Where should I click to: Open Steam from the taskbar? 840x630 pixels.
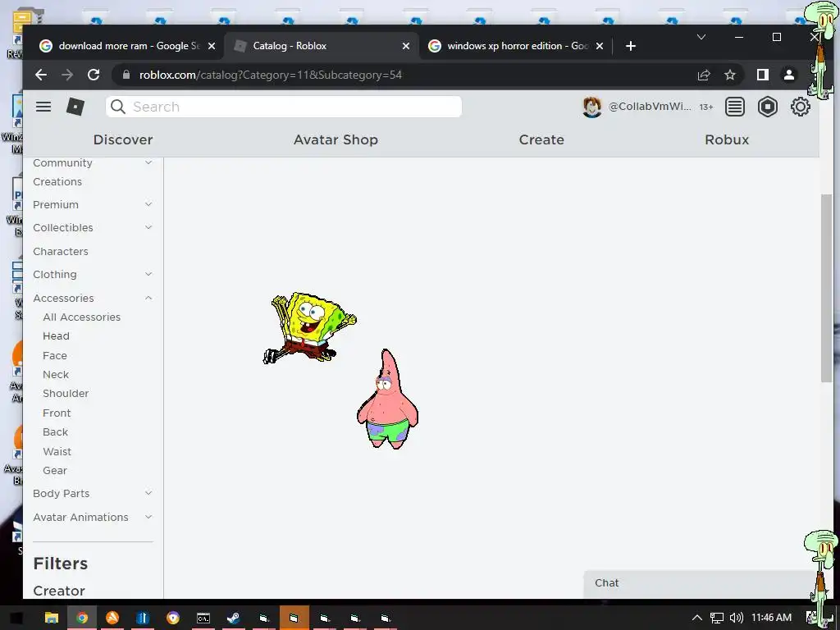[x=234, y=618]
